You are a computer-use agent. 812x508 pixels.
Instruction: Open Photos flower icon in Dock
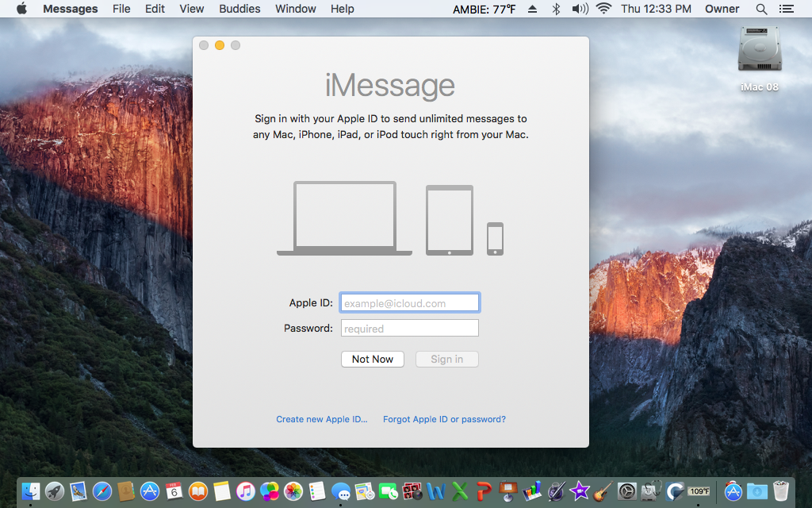point(293,491)
